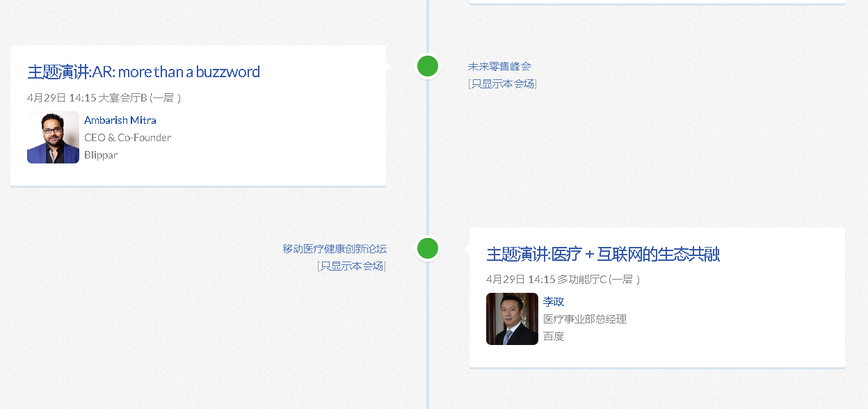Click the 'CEO & Co-Founder' title text
868x409 pixels.
click(x=127, y=138)
